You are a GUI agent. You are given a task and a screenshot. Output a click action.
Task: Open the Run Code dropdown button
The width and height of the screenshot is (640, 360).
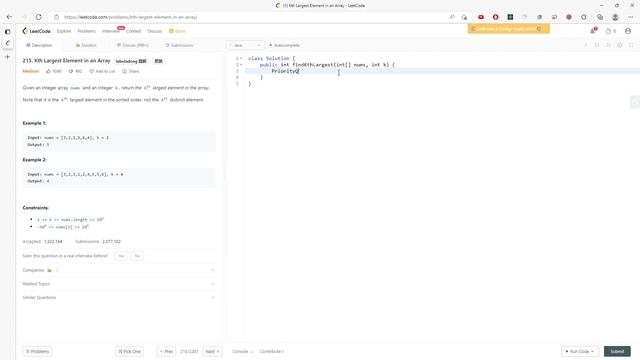[580, 351]
